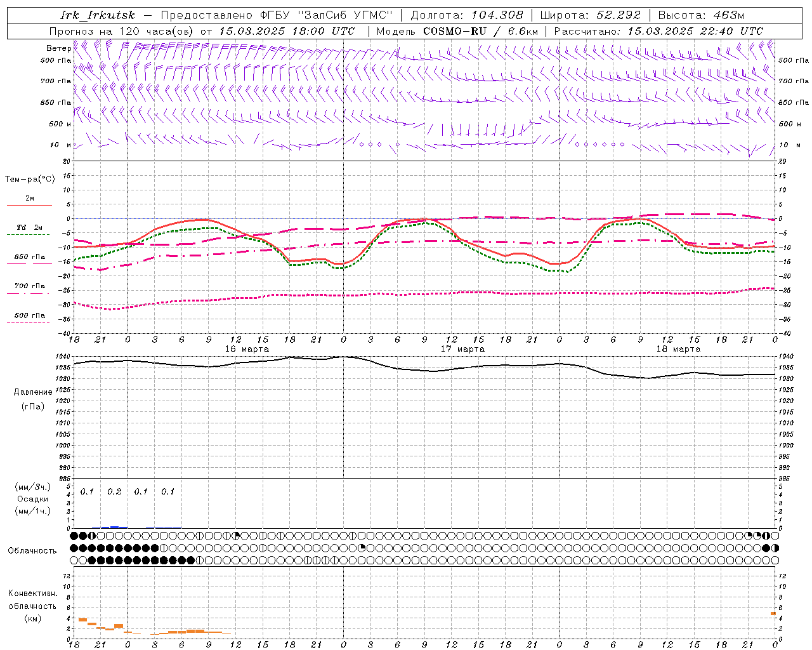This screenshot has height=650, width=812.
Task: Click the Долгота: 104.308 longitude text
Action: [466, 15]
